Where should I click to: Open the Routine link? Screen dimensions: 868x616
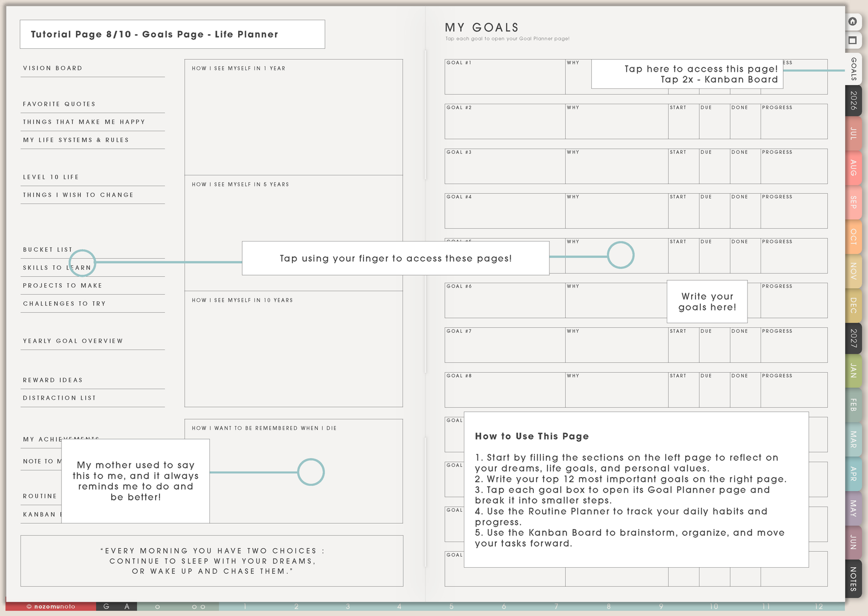pos(41,497)
